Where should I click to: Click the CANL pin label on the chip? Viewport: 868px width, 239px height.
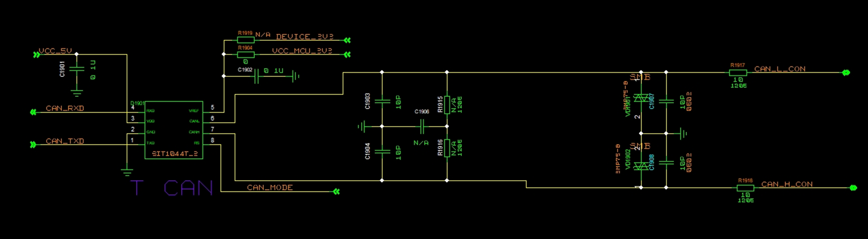(194, 121)
